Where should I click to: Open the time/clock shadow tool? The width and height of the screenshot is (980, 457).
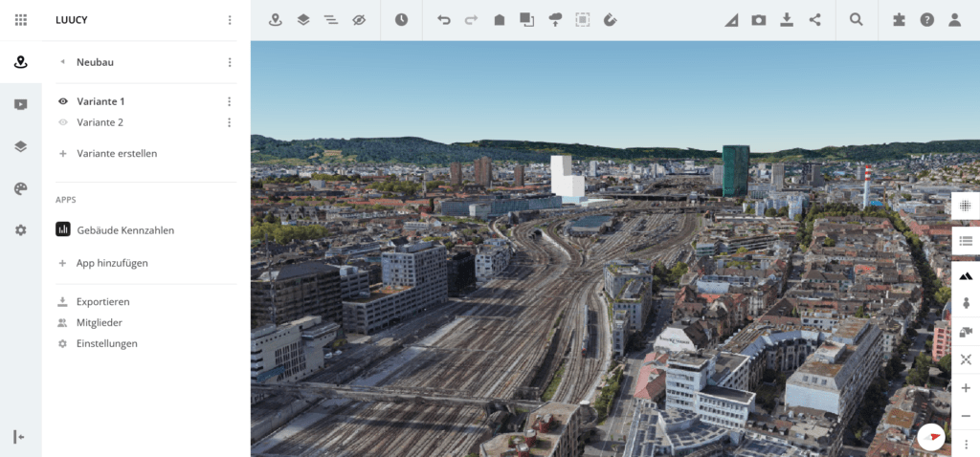(x=401, y=19)
